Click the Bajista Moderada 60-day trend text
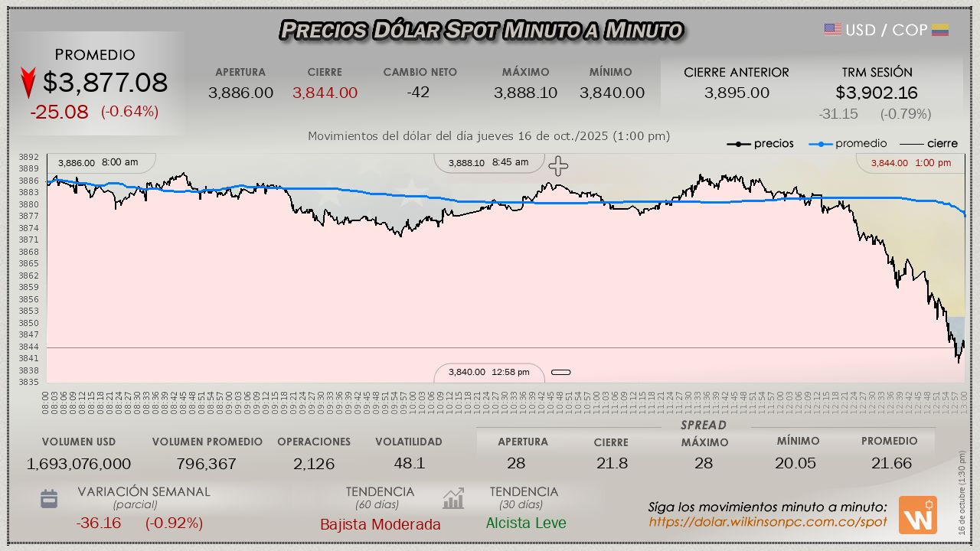 [x=380, y=524]
